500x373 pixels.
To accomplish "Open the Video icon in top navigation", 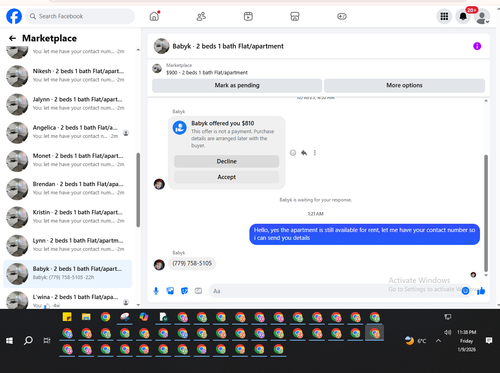I will point(248,16).
